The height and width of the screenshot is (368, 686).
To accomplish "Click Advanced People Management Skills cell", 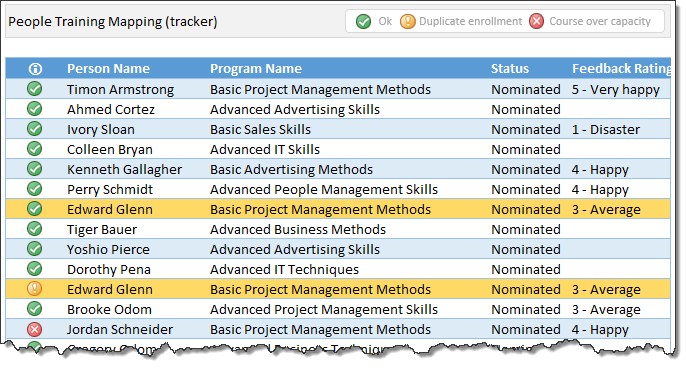I will (x=324, y=190).
